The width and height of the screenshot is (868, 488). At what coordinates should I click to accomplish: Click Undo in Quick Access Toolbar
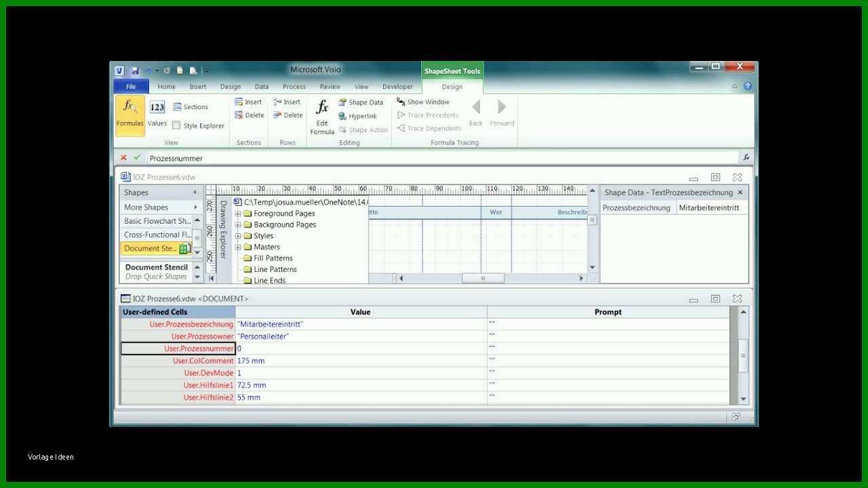(147, 70)
